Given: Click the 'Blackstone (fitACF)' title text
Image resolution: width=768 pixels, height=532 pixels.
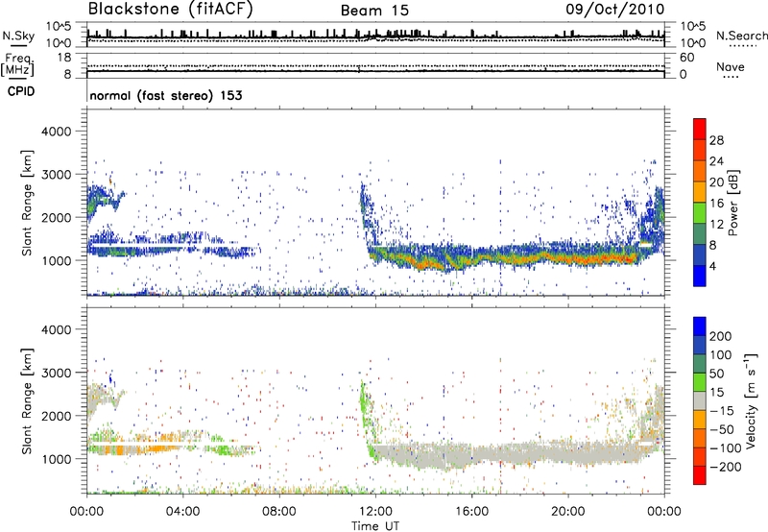Looking at the screenshot, I should [x=170, y=10].
